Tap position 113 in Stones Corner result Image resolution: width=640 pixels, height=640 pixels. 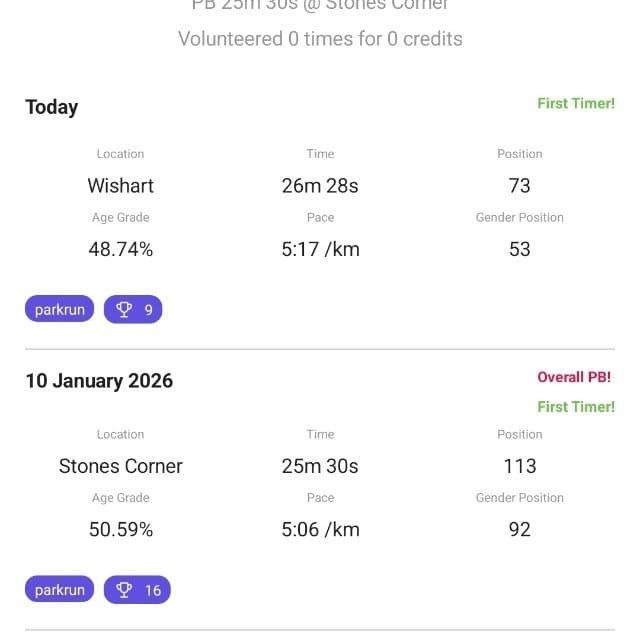click(x=520, y=466)
